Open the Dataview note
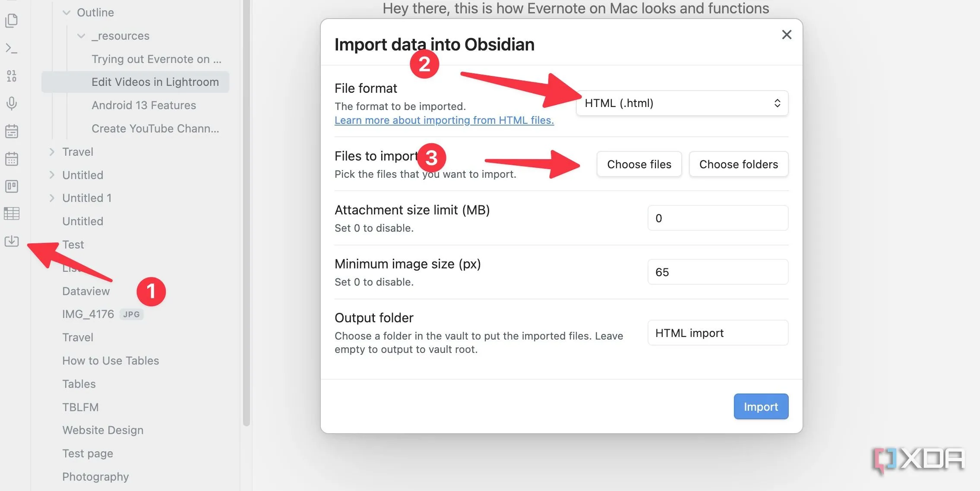The height and width of the screenshot is (491, 980). tap(86, 291)
